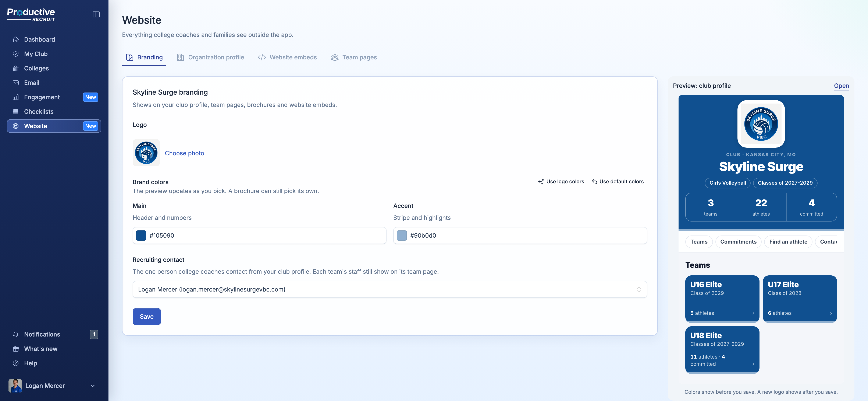
Task: Click the Skyline Surge logo in preview
Action: pos(761,124)
